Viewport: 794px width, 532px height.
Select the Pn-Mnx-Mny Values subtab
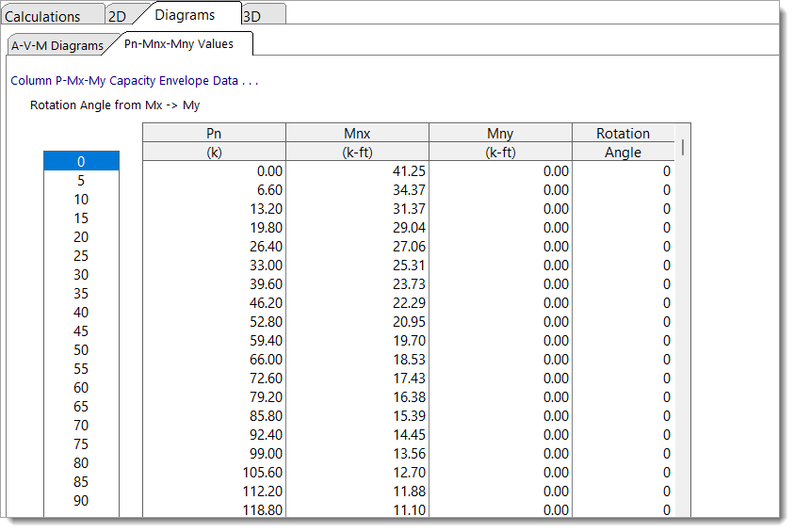pos(177,43)
